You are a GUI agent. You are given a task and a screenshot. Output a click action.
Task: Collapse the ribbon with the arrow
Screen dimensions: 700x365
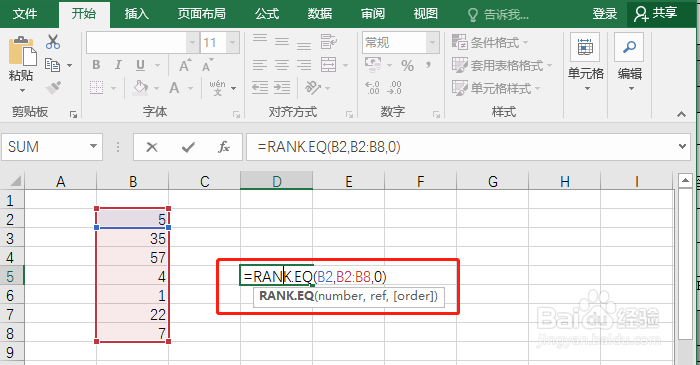point(681,114)
